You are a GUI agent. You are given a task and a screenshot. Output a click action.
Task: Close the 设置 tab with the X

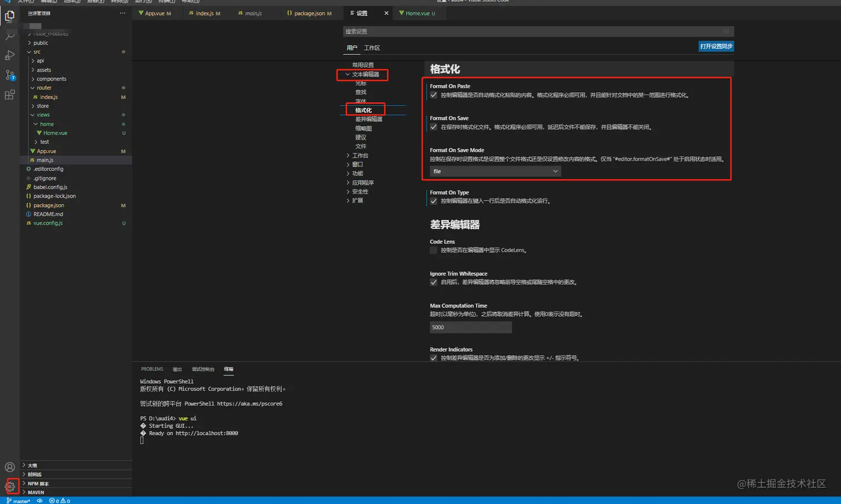coord(386,13)
